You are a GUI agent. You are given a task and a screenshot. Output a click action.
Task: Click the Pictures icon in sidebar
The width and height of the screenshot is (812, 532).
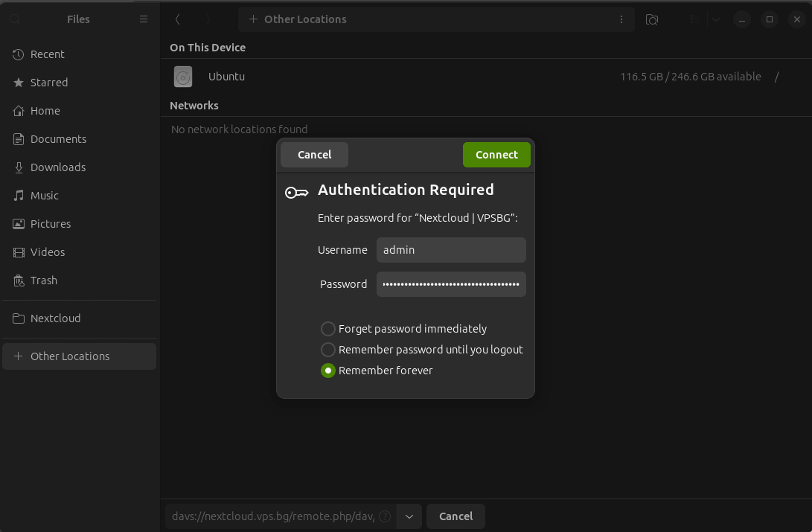(19, 223)
